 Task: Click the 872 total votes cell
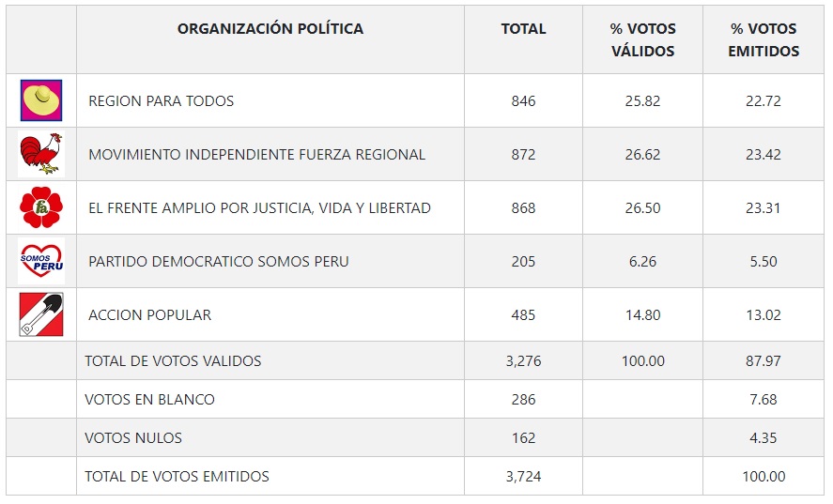tap(523, 155)
